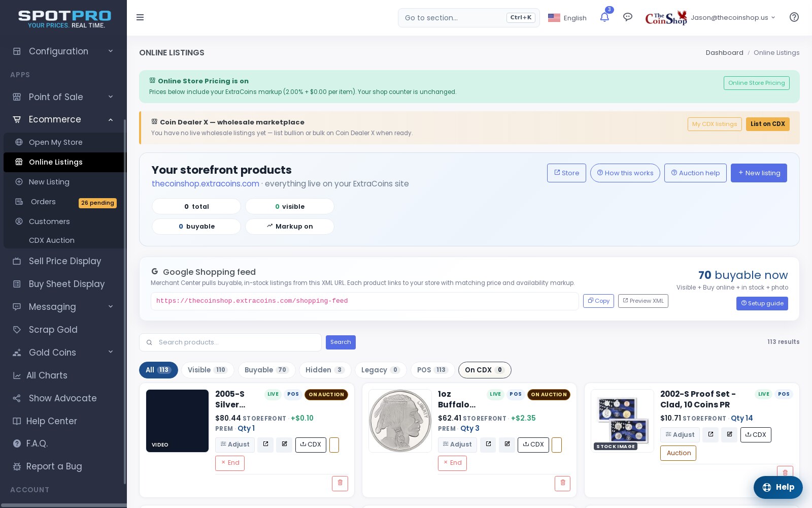End the 2005-S Silver auction
The height and width of the screenshot is (508, 812).
230,463
